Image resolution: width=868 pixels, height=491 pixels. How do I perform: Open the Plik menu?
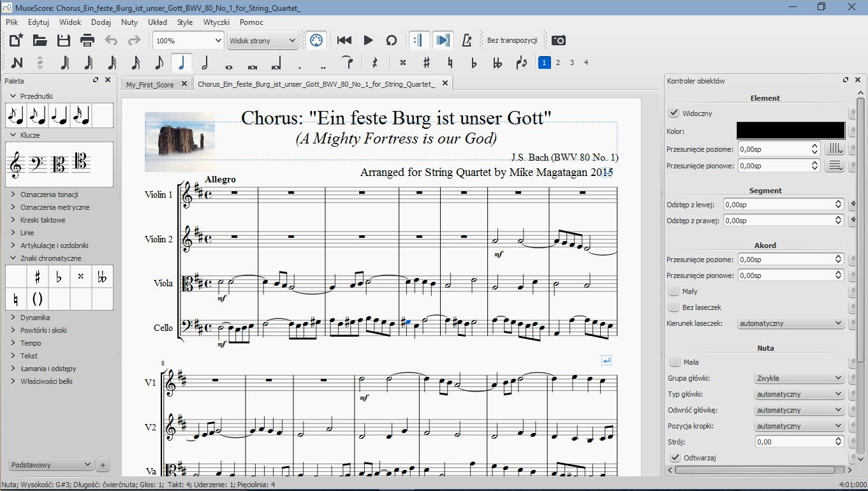point(11,22)
